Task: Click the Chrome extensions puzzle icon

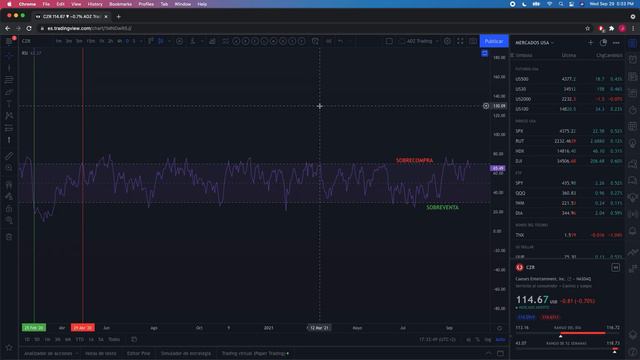Action: 611,28
